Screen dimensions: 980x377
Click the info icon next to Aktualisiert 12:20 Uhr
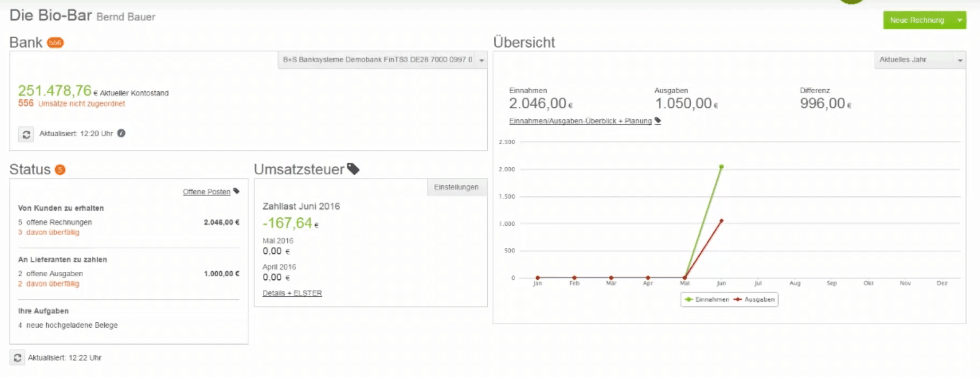click(x=121, y=133)
